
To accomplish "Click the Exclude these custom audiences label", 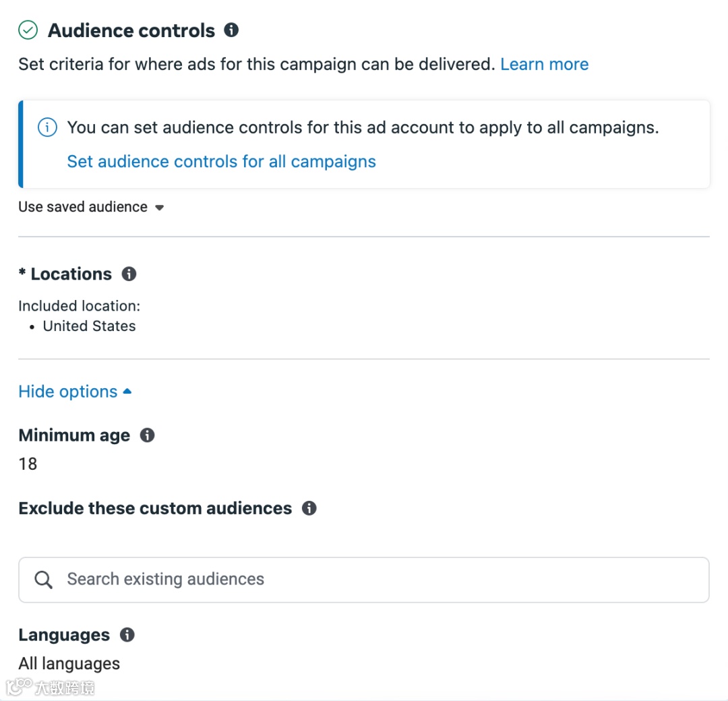I will pos(155,508).
